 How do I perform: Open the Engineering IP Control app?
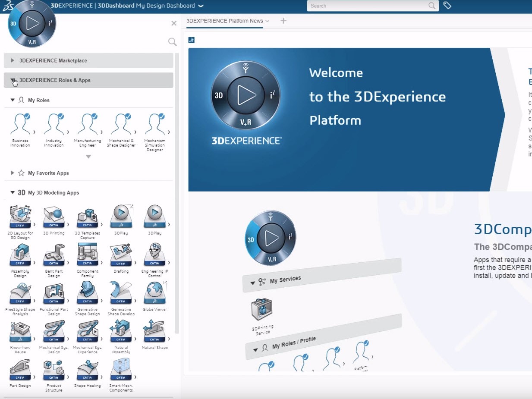[155, 255]
